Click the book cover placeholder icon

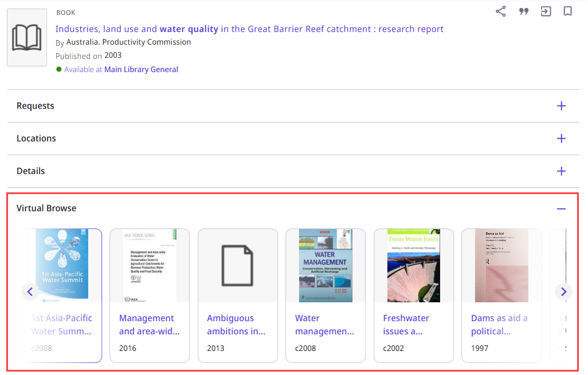click(26, 37)
